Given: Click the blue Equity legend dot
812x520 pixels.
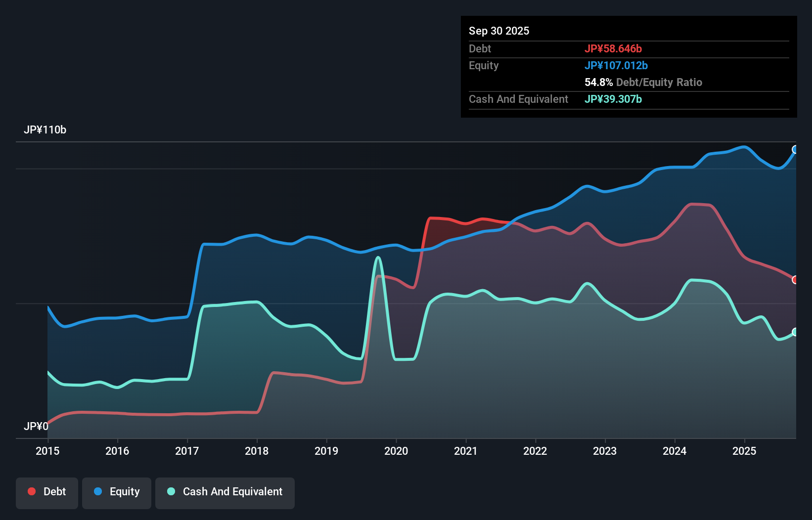Looking at the screenshot, I should pyautogui.click(x=97, y=491).
